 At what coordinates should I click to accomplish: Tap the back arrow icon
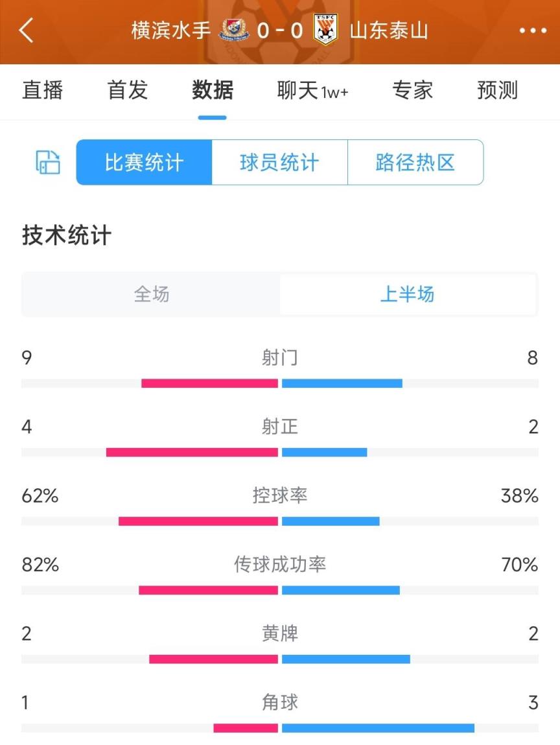(x=27, y=30)
